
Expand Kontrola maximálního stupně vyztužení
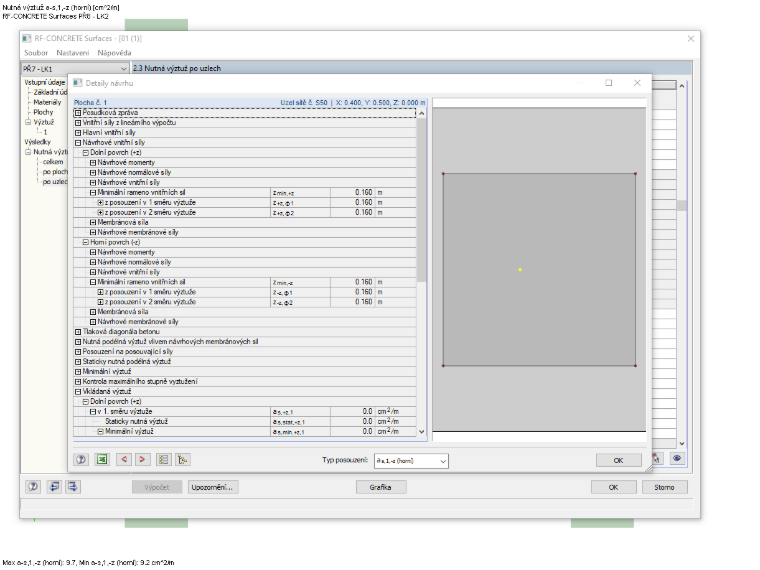(x=78, y=381)
